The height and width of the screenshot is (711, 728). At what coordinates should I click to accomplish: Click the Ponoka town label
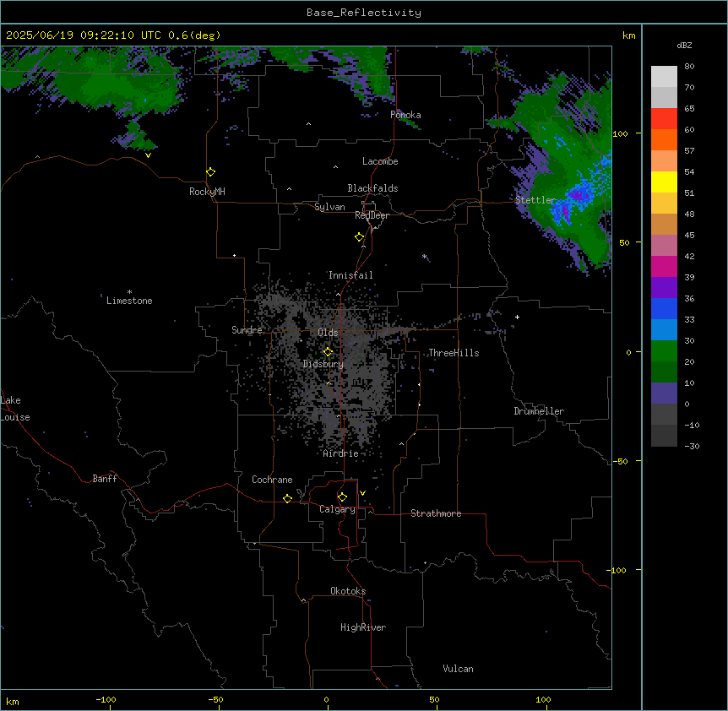coord(405,115)
